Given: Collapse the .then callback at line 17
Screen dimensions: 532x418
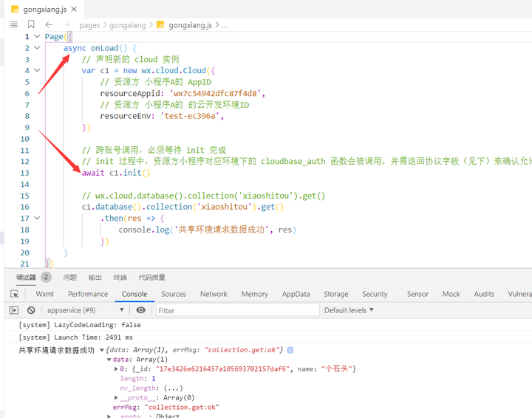Looking at the screenshot, I should [x=38, y=219].
